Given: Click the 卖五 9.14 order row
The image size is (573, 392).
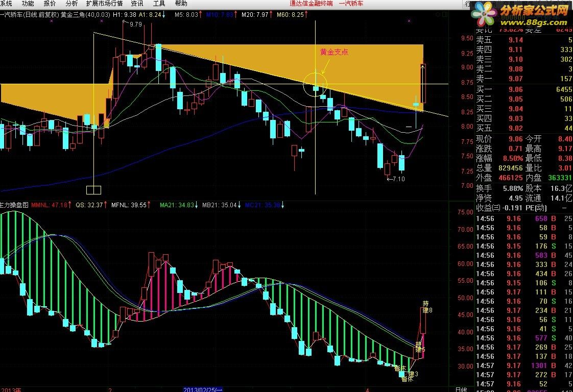Looking at the screenshot, I should point(523,40).
